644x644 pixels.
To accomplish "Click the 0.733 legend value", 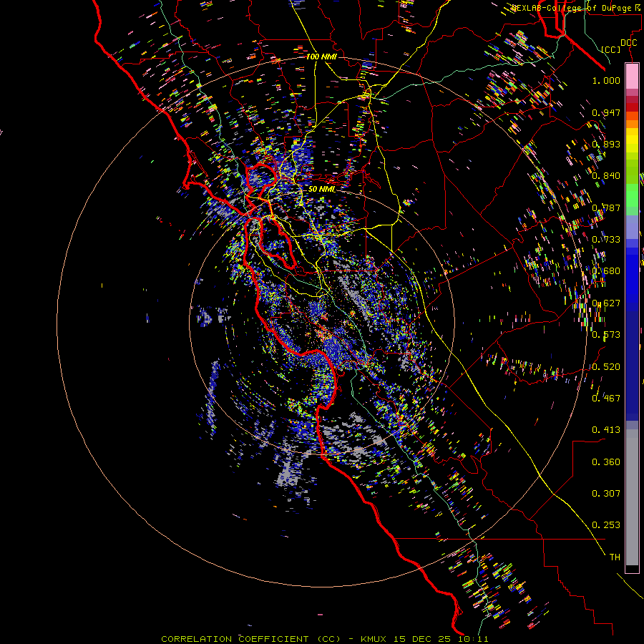I will 606,240.
